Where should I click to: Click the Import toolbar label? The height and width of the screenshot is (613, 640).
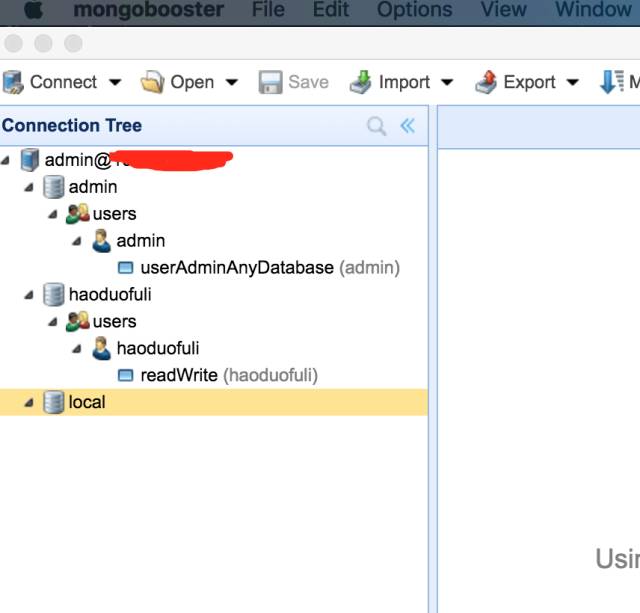pyautogui.click(x=404, y=82)
